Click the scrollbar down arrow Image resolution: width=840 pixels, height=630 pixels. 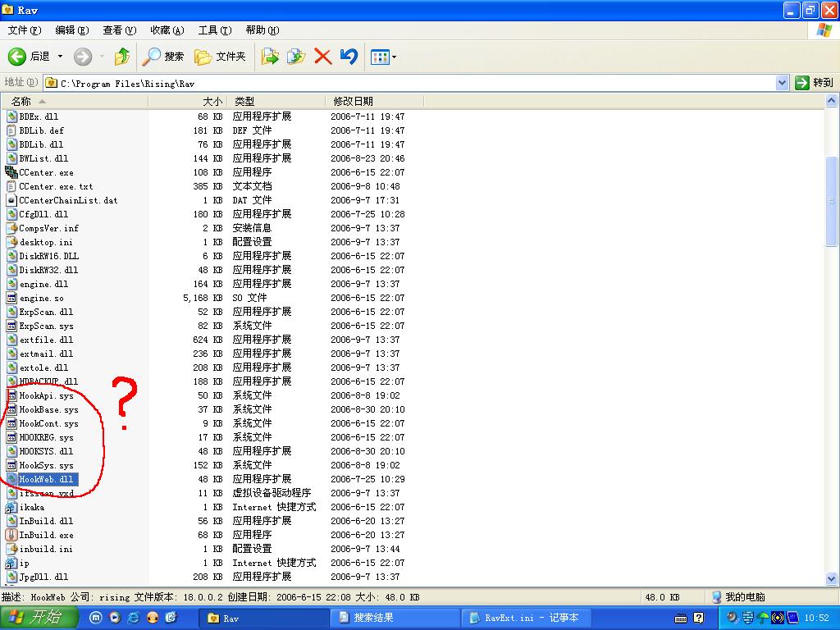(832, 578)
